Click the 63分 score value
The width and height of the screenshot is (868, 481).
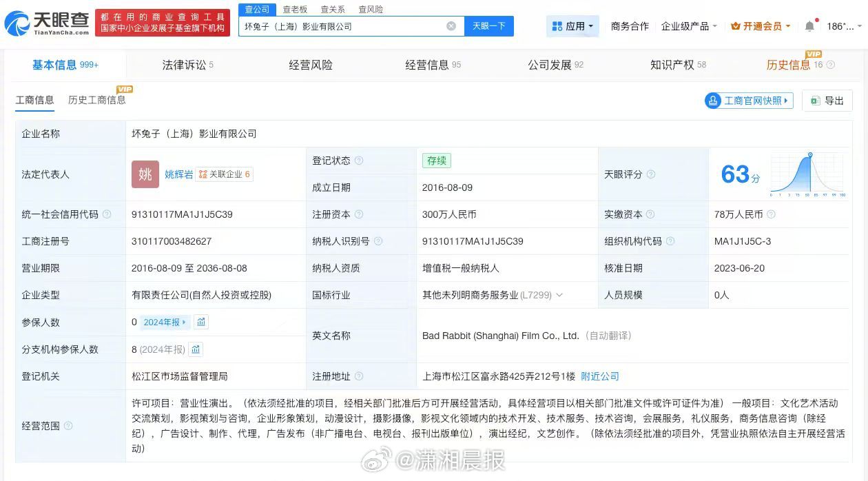pyautogui.click(x=740, y=174)
